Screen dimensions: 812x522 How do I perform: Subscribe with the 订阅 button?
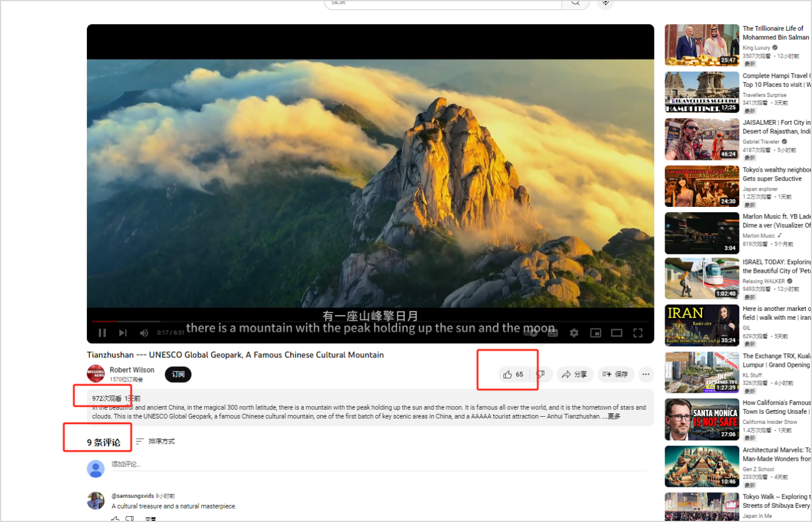(x=178, y=374)
